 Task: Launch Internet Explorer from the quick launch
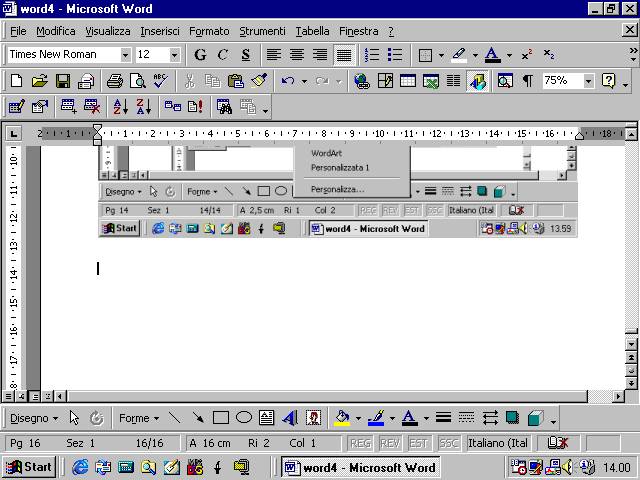pos(80,467)
